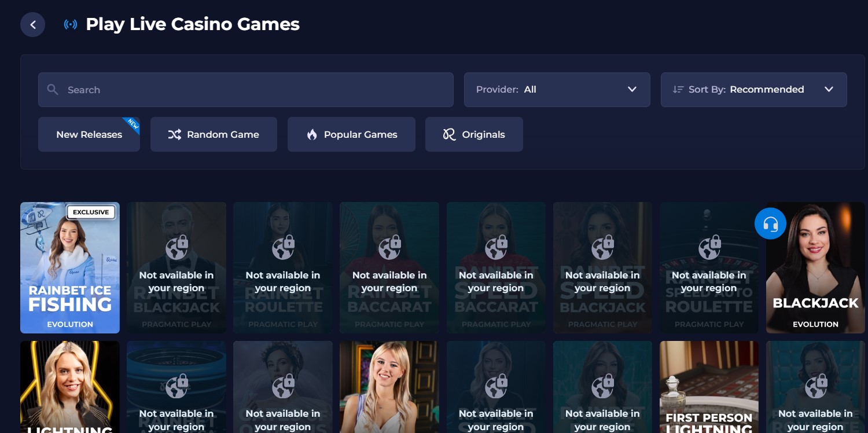This screenshot has height=433, width=868.
Task: Click the search magnifier icon
Action: pos(53,90)
